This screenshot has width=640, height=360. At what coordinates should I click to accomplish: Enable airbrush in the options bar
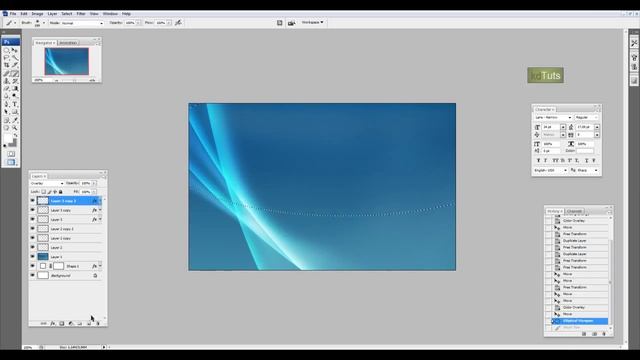pos(178,23)
